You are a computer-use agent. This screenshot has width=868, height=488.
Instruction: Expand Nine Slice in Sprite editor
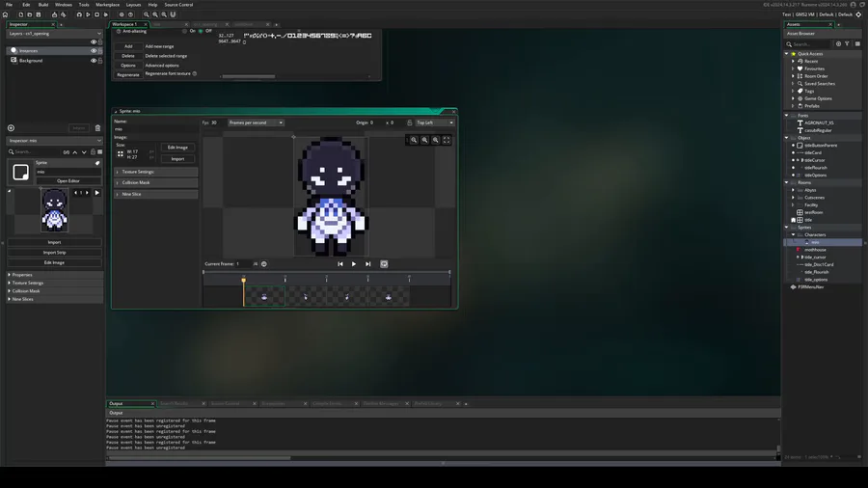pos(156,194)
